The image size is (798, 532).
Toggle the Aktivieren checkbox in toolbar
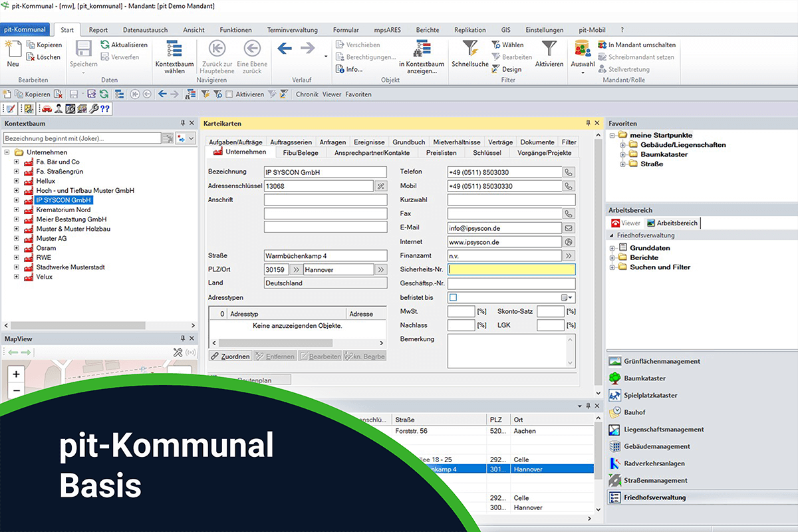(229, 94)
